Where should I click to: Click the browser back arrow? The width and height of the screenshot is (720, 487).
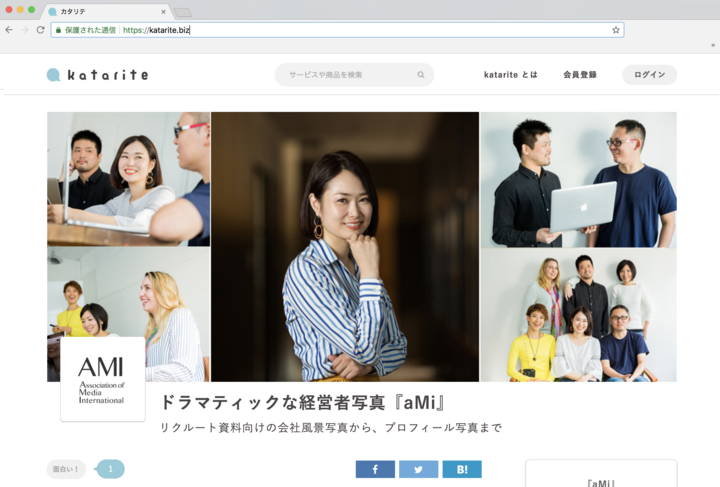[x=9, y=30]
